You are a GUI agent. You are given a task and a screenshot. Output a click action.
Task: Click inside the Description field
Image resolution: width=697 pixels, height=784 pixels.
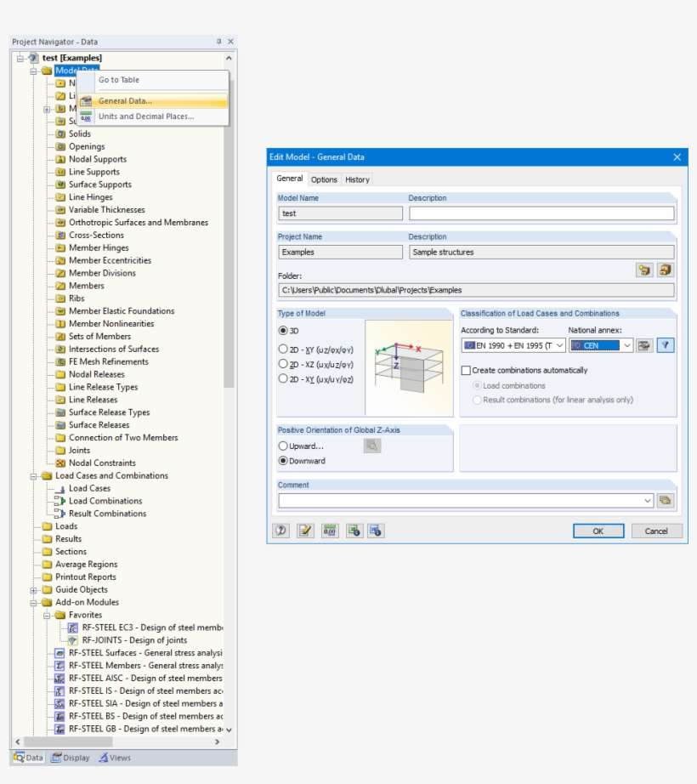pos(541,212)
